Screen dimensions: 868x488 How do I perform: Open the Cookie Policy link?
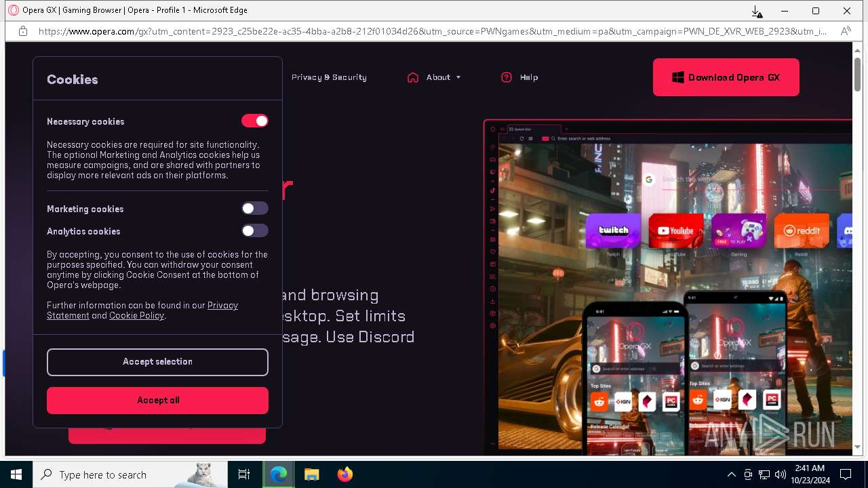tap(136, 316)
